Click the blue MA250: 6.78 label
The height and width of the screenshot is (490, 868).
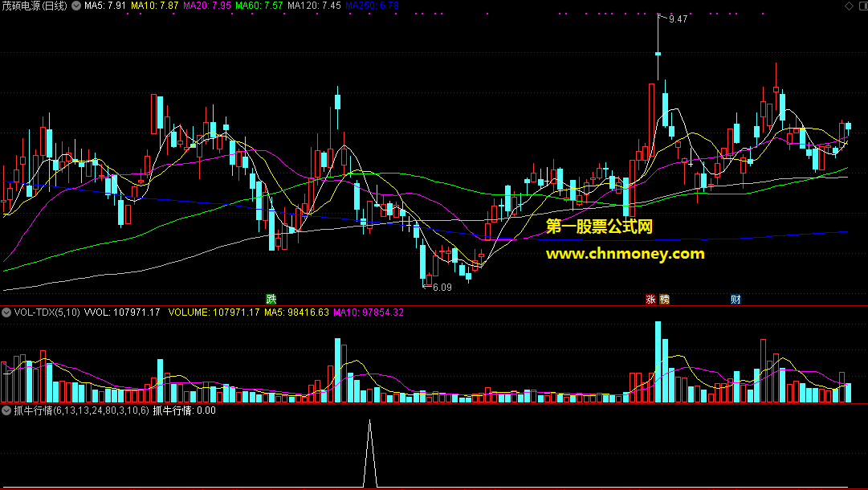point(372,6)
